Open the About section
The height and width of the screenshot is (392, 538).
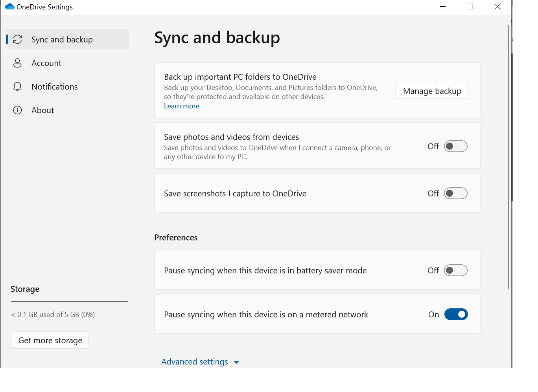click(x=68, y=110)
